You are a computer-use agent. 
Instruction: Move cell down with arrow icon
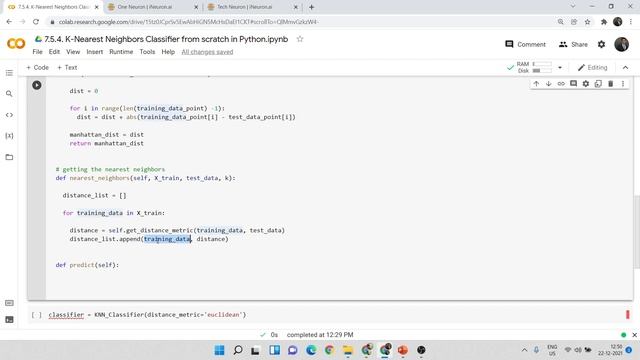coord(549,84)
